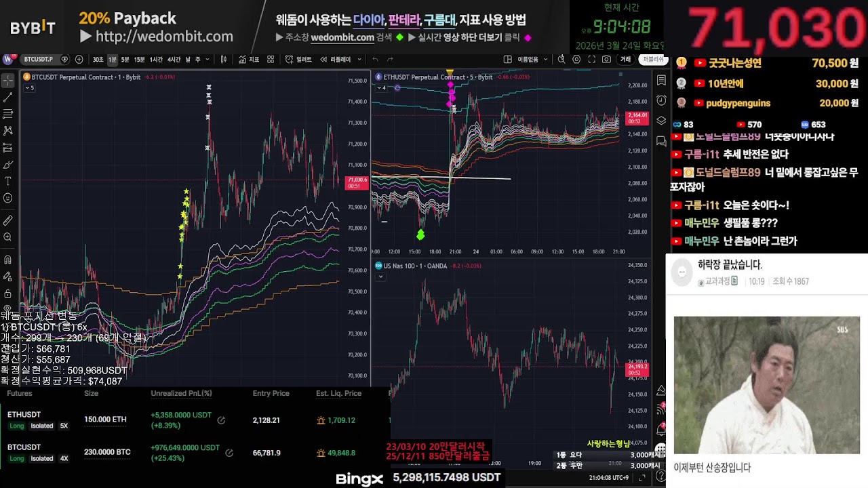This screenshot has height=488, width=868.
Task: Expand the dropdown next to 리플레이
Action: pos(359,59)
